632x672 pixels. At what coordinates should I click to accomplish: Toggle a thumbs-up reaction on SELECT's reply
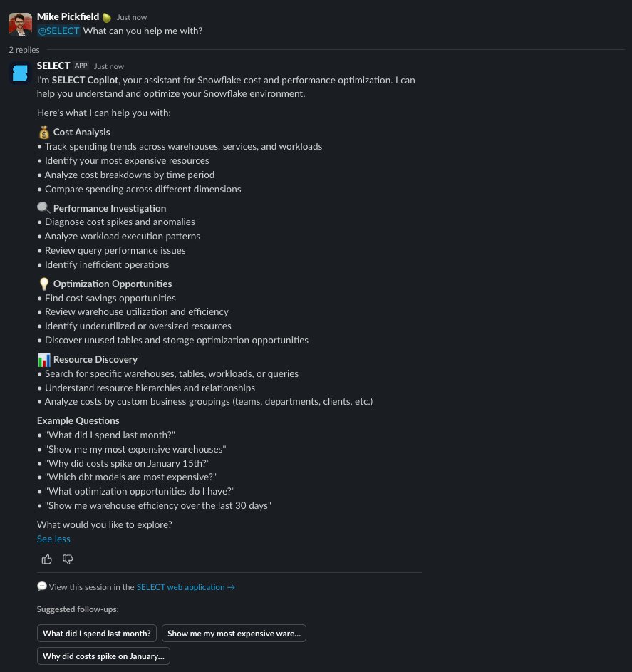tap(46, 559)
